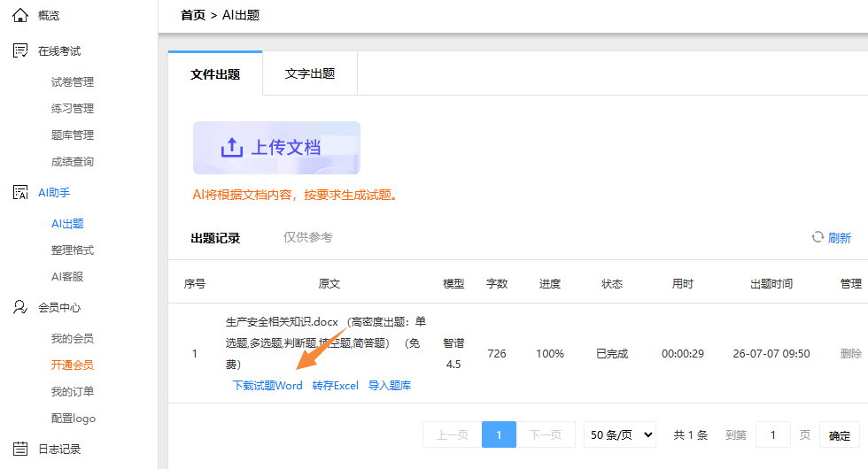
Task: Open 练习管理 in sidebar
Action: 73,108
